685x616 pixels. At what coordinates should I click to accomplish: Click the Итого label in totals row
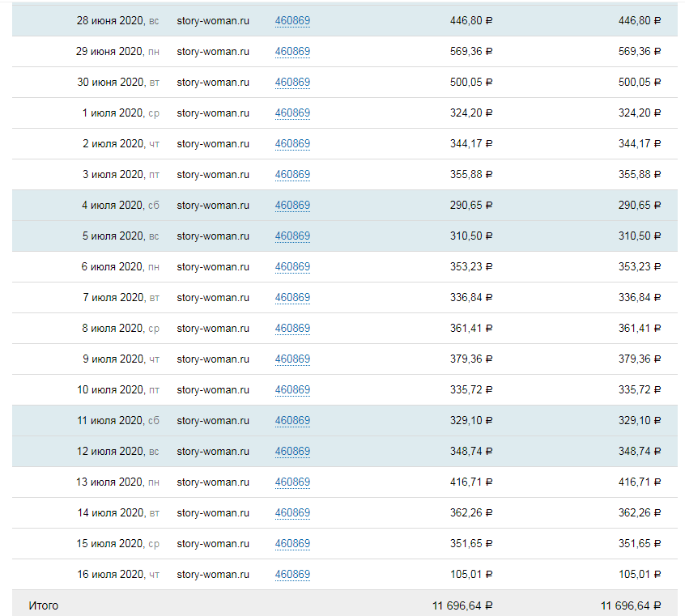coord(43,606)
